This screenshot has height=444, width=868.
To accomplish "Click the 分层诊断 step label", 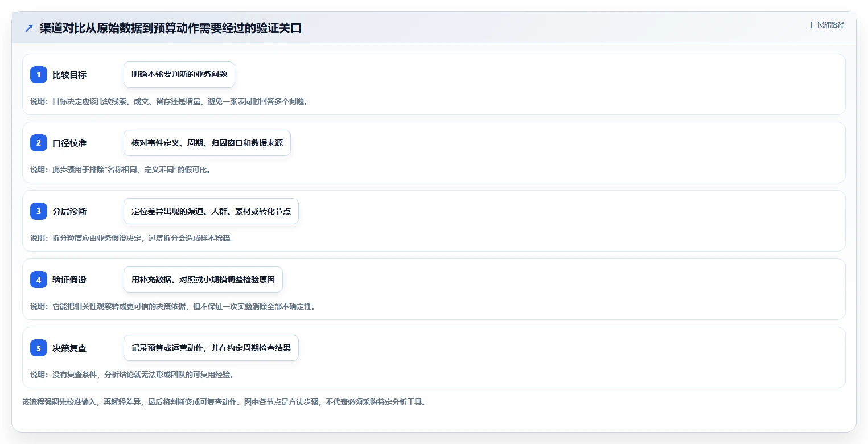I will point(69,211).
